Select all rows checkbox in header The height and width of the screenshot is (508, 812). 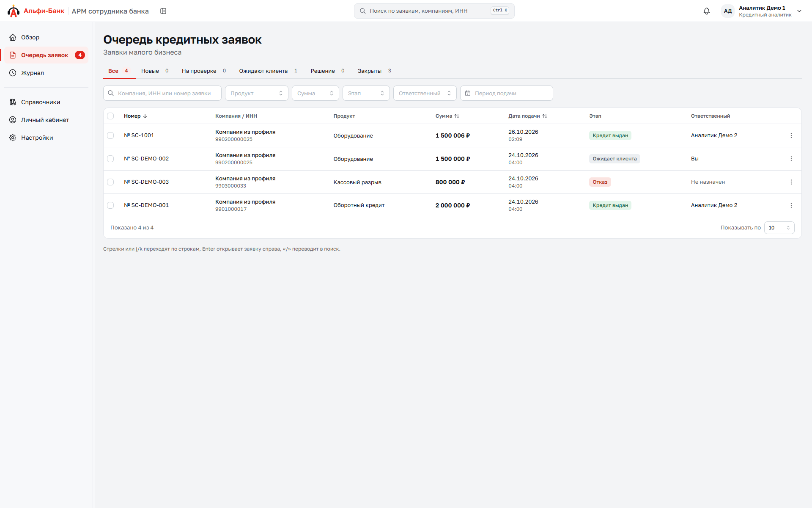click(110, 116)
